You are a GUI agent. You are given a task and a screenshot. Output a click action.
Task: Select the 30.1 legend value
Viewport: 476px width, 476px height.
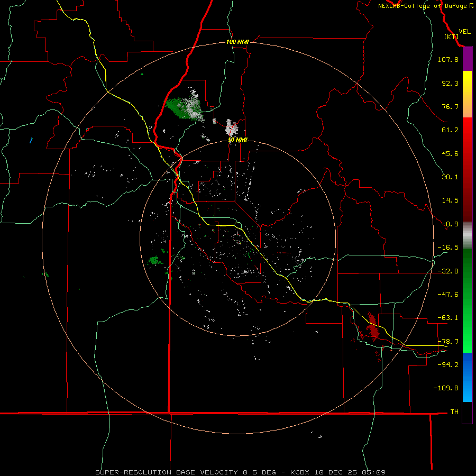coord(450,177)
